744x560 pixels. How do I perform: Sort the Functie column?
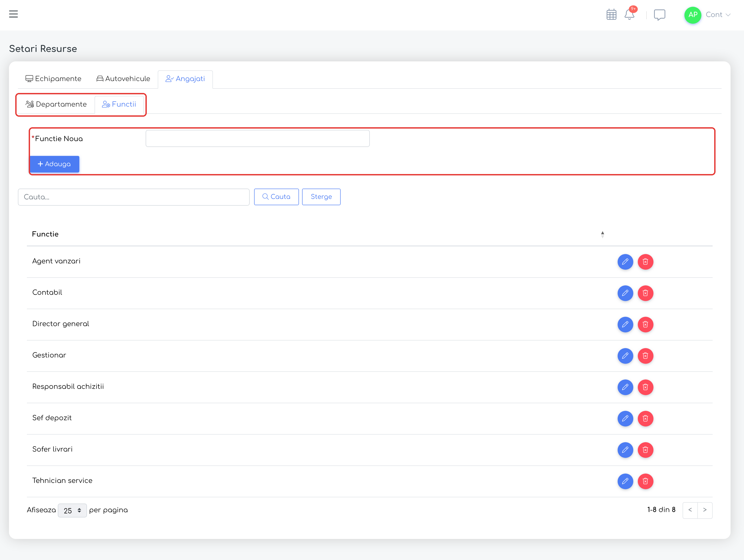coord(602,234)
